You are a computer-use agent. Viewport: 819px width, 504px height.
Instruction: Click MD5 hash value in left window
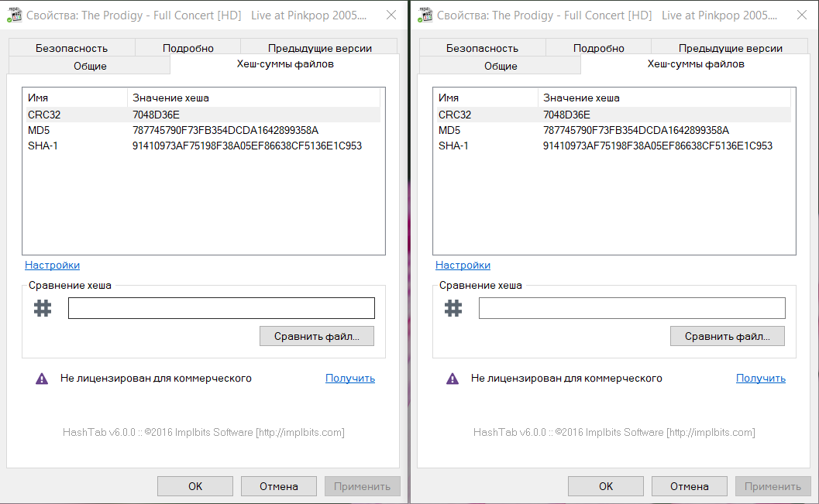[225, 130]
